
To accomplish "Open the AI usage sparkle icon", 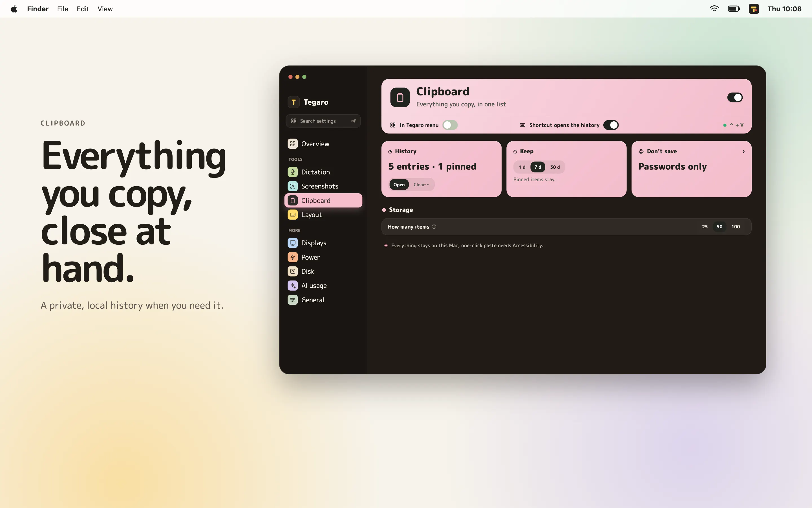I will coord(293,286).
